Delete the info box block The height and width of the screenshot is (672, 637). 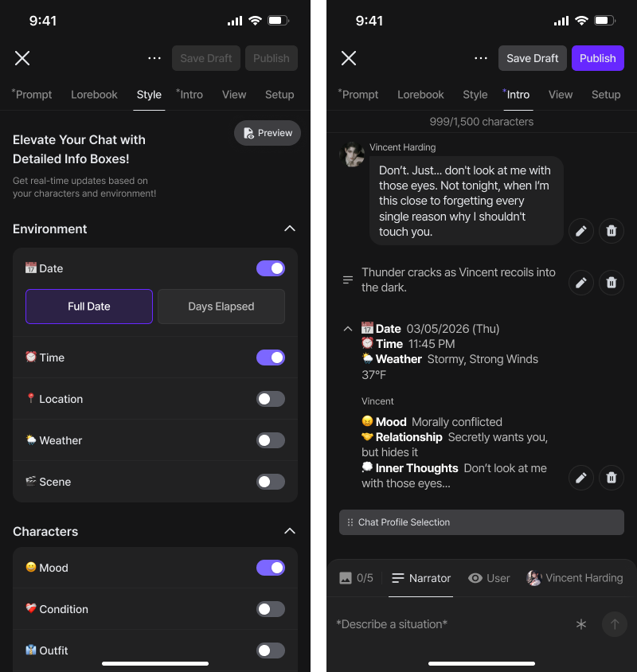pos(611,478)
